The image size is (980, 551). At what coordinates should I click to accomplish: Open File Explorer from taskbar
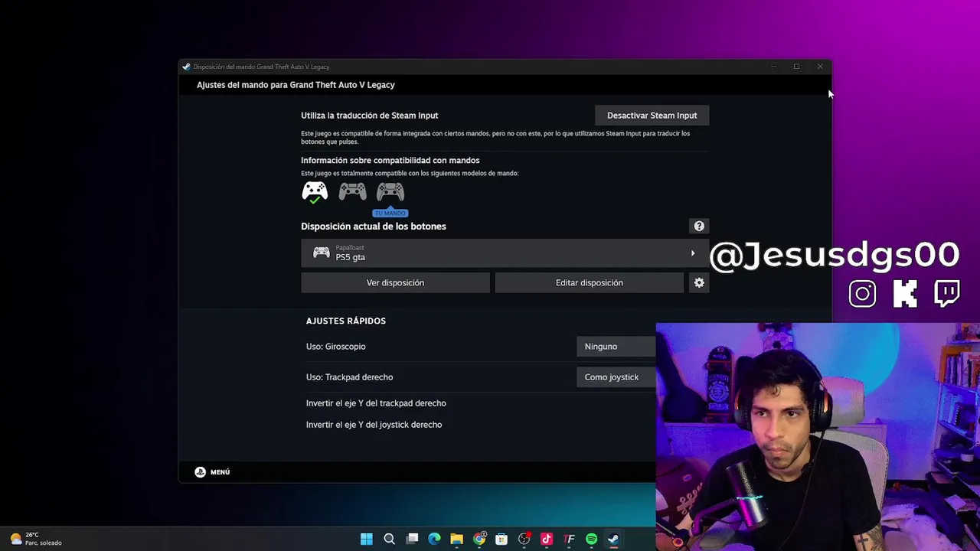[456, 539]
